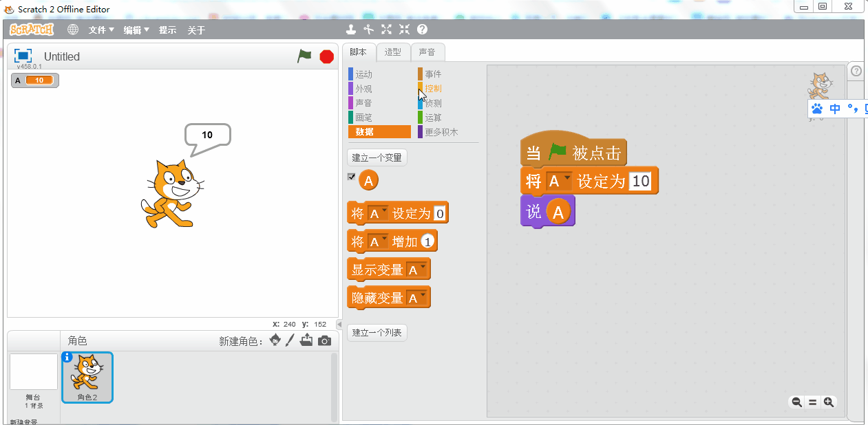This screenshot has height=425, width=868.
Task: Zoom in the scripts area
Action: (828, 402)
